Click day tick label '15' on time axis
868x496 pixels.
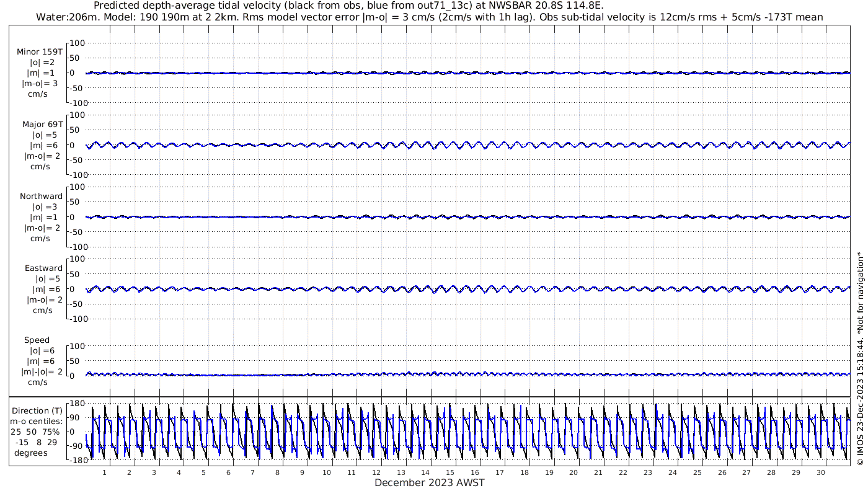tap(450, 472)
